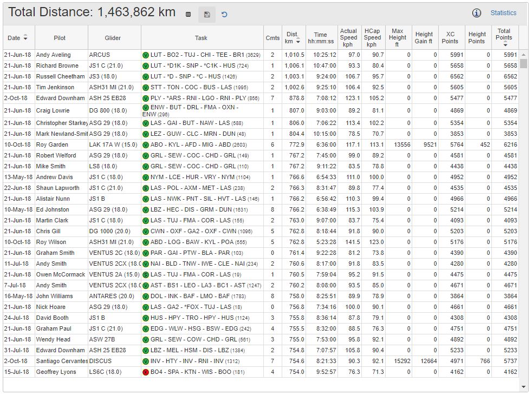
Task: Click the Glider column header
Action: [113, 38]
